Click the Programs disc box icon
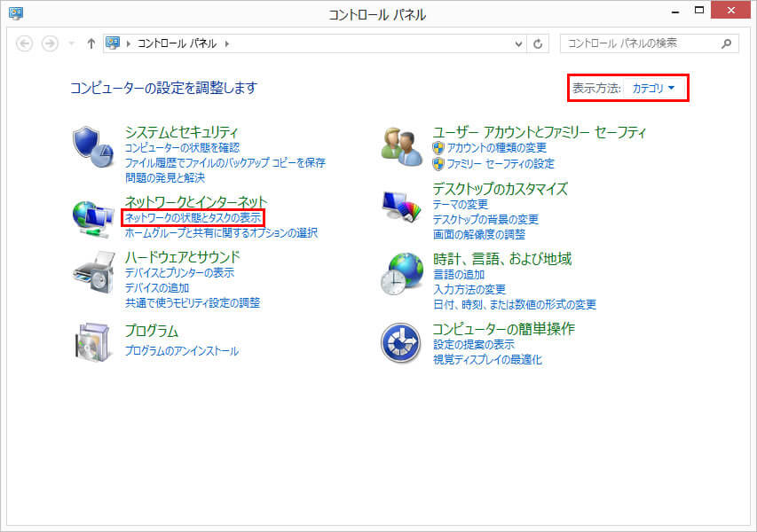 pyautogui.click(x=92, y=341)
